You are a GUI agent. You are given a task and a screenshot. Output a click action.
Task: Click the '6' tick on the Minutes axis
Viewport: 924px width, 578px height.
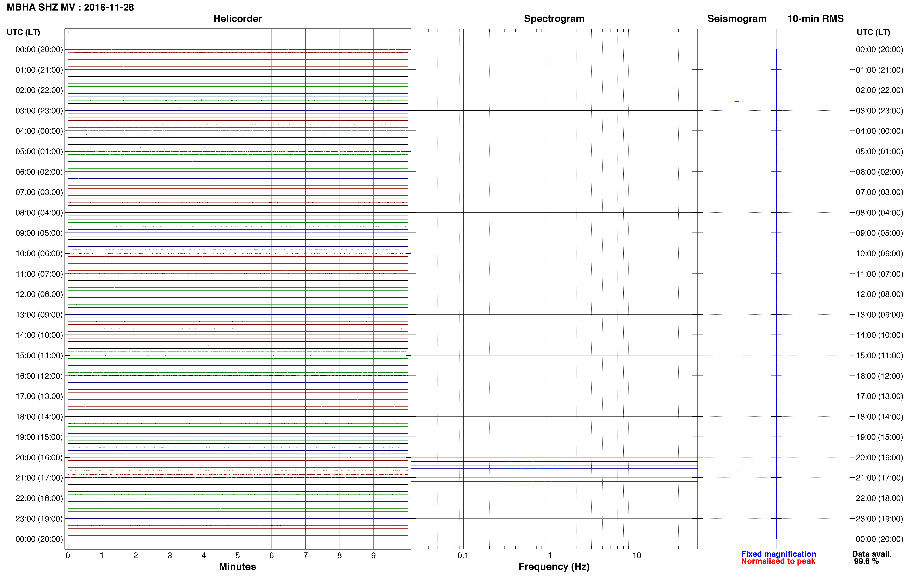pyautogui.click(x=272, y=555)
